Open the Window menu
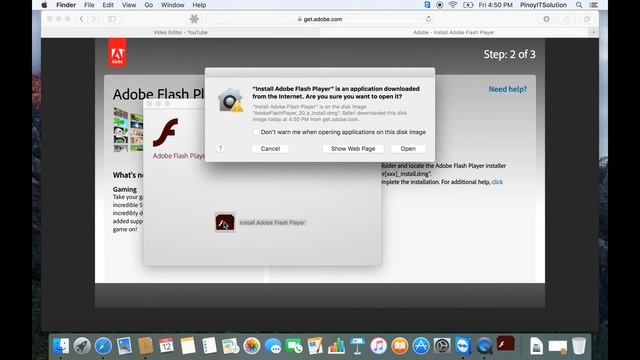The image size is (640, 360). pos(172,5)
